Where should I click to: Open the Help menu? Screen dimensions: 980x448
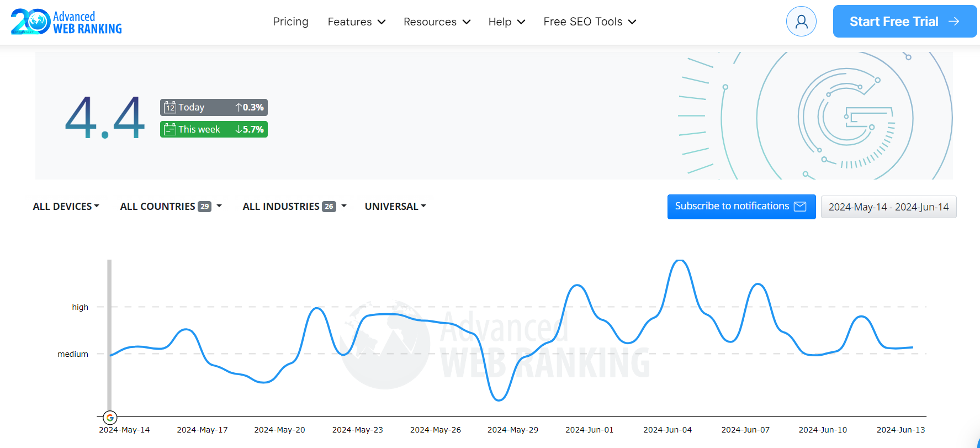click(506, 22)
